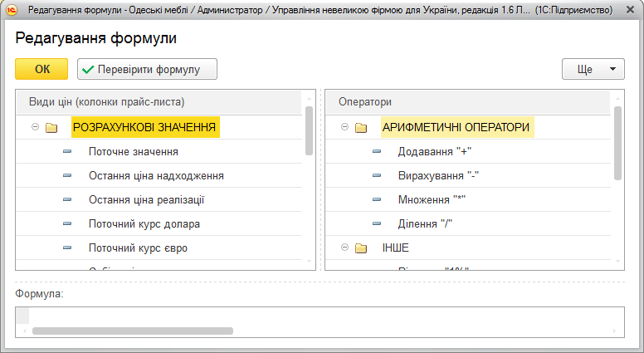Collapse the ІНШЕ group
Screen dimensions: 644x353
345,248
